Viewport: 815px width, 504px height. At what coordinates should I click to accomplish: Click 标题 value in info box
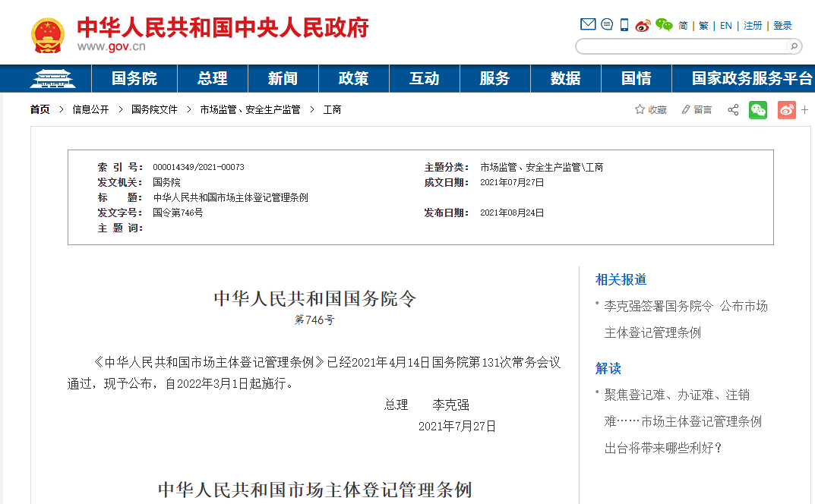(230, 197)
